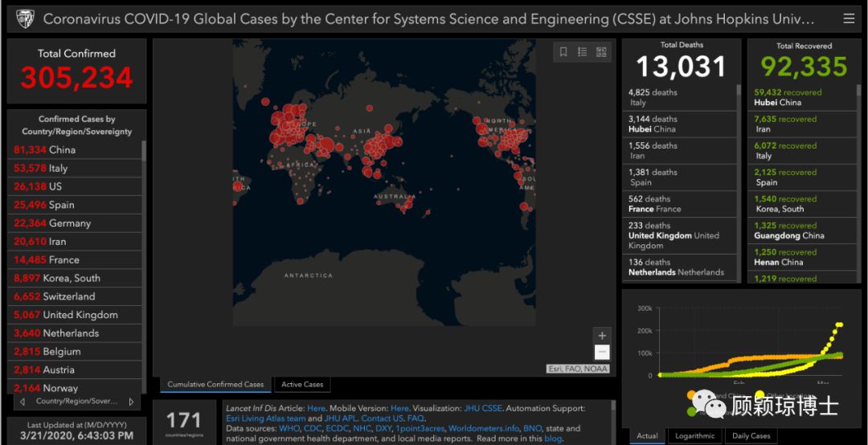Screen dimensions: 868x445
Task: Select US in confirmed cases list
Action: point(75,186)
